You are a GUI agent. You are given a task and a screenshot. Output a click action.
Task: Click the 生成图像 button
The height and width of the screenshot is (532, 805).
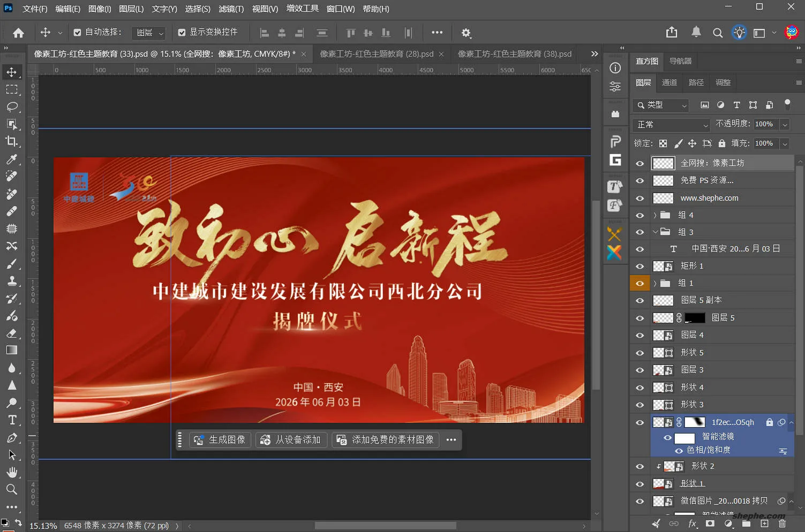(220, 440)
